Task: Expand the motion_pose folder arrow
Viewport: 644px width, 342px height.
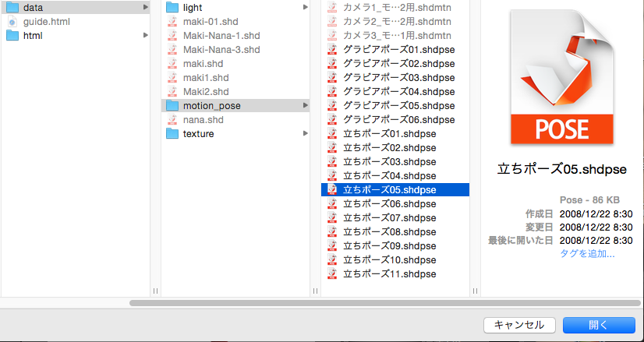Action: coord(305,105)
